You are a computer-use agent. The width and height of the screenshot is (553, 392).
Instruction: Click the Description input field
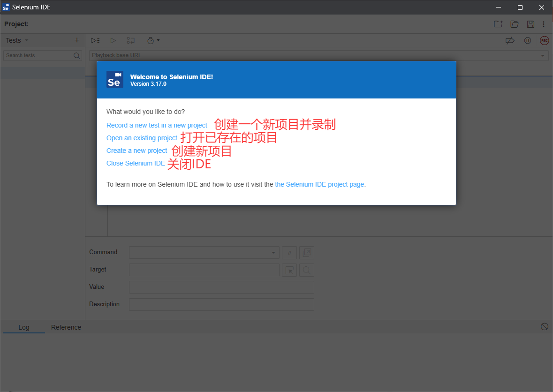point(221,304)
